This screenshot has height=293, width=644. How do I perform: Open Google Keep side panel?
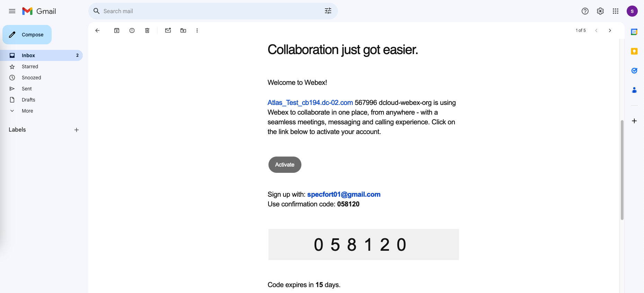634,51
